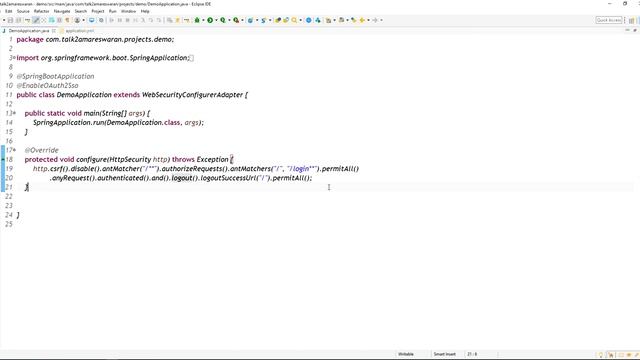
Task: Open the Search toolbar dropdown arrow
Action: coord(301,20)
